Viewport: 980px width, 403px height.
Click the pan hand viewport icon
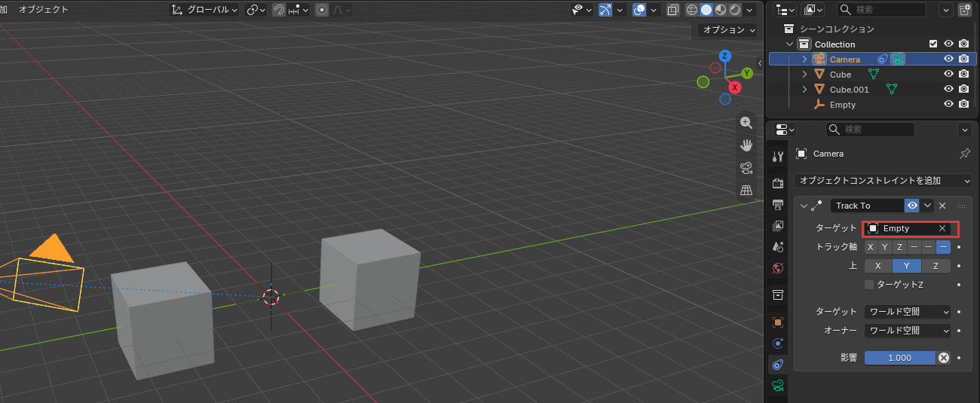(x=746, y=145)
